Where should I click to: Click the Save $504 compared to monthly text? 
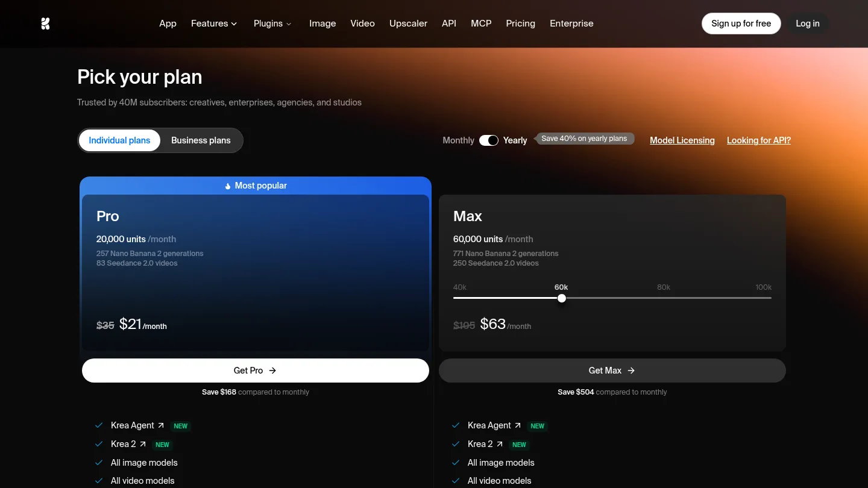click(x=612, y=392)
